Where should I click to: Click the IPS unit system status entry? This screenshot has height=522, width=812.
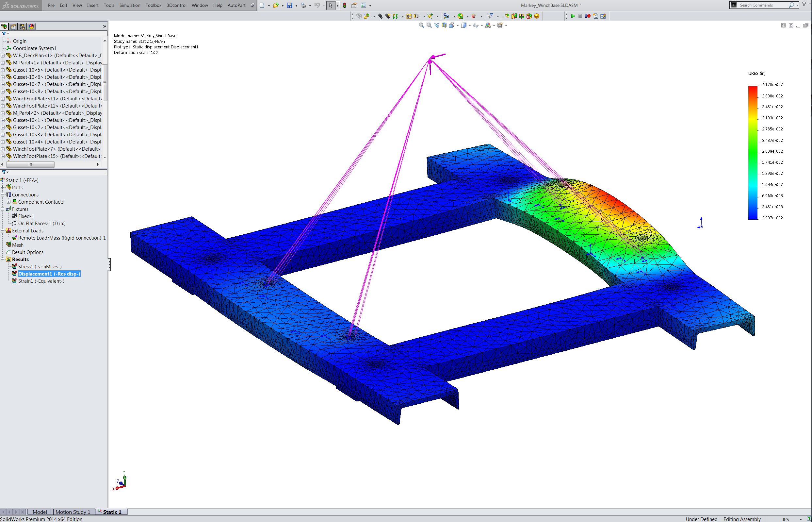click(786, 519)
